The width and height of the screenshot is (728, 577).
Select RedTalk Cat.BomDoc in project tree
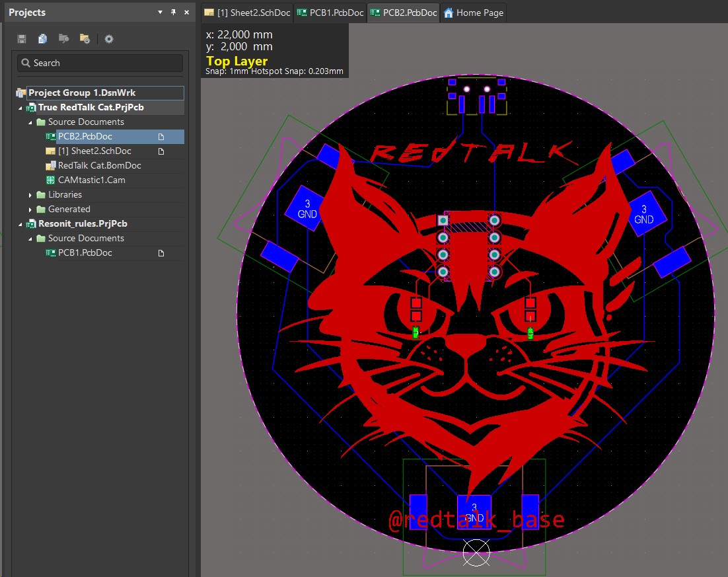click(99, 165)
